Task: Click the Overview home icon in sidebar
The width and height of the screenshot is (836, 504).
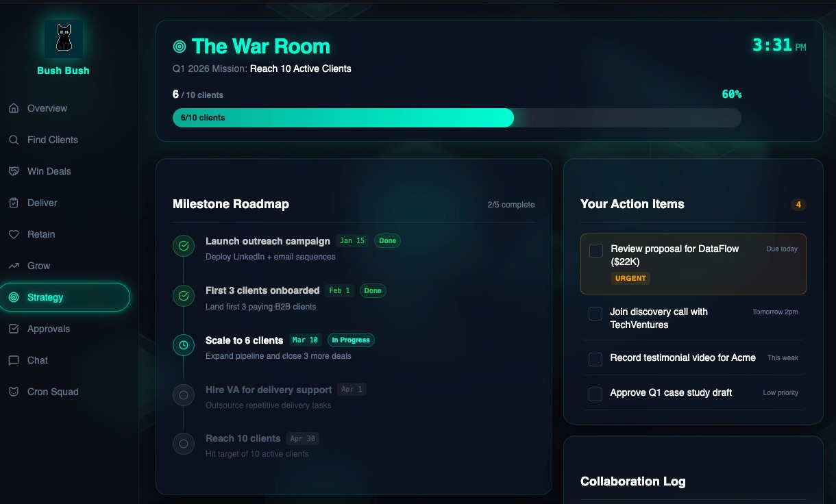Action: pos(14,108)
